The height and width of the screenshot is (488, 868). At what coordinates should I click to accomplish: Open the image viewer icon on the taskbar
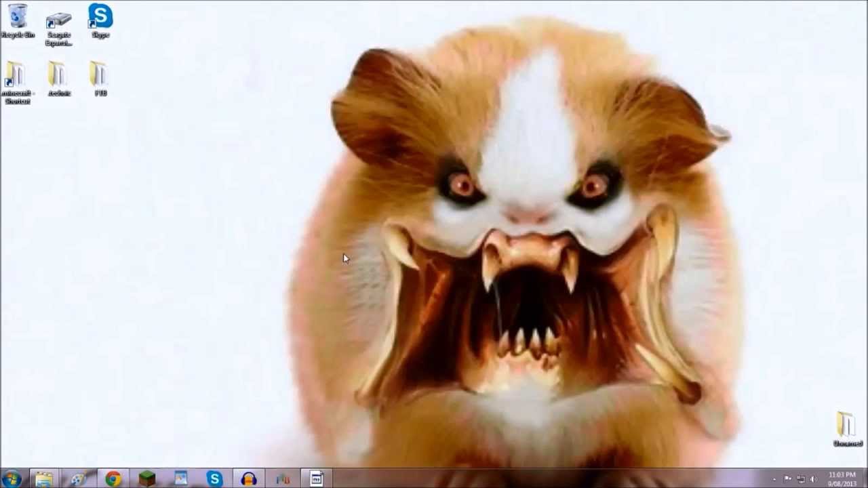180,479
